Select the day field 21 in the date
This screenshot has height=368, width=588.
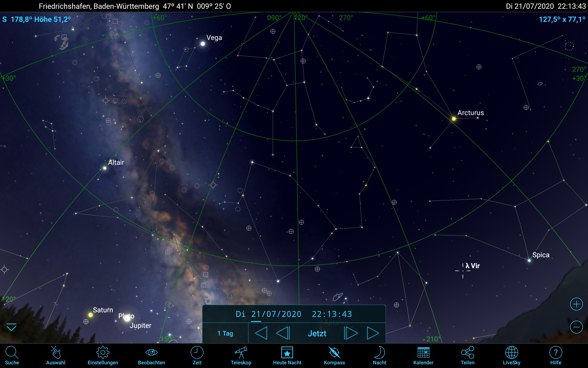tap(256, 314)
